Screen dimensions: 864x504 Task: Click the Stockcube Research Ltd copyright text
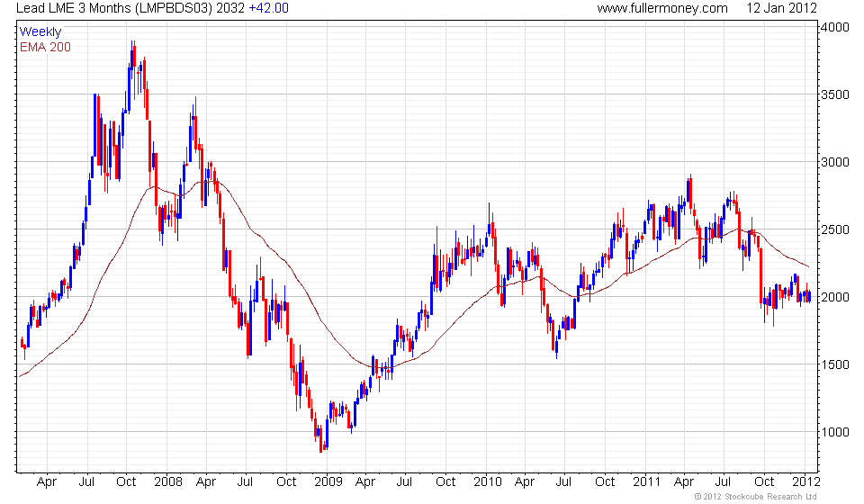click(x=755, y=497)
